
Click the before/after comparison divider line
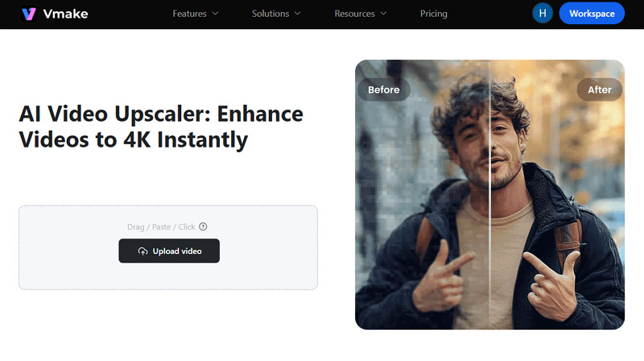tap(489, 194)
